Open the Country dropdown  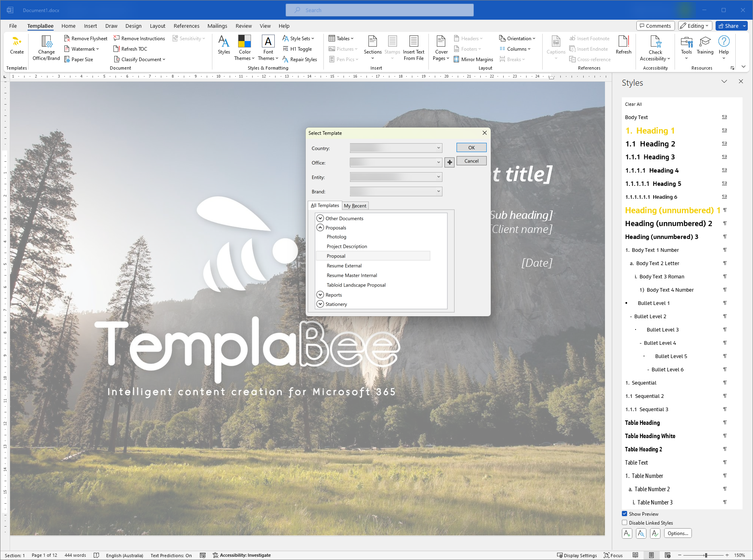[396, 148]
